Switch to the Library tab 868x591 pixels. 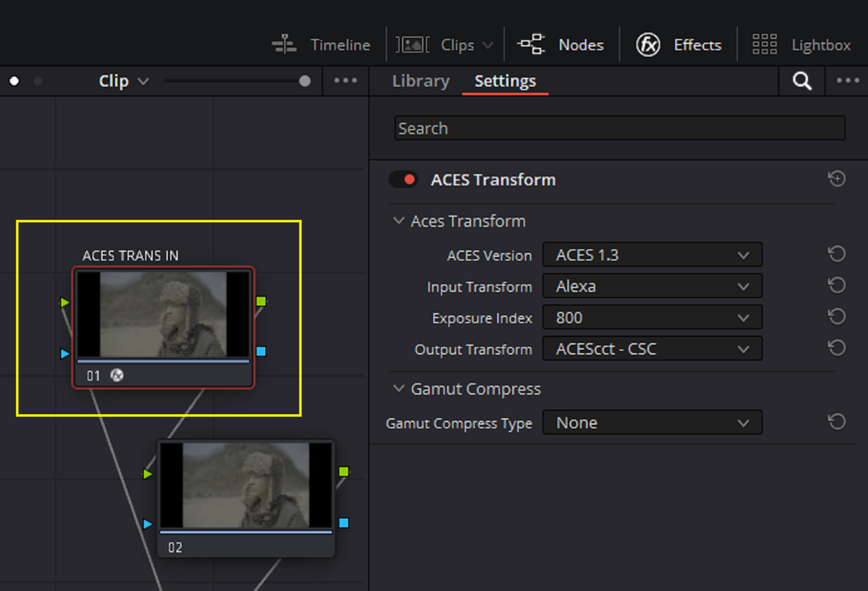(421, 81)
